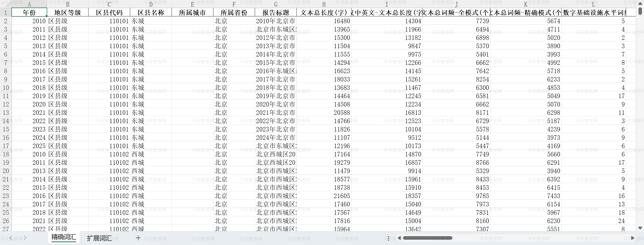
Task: Add a new worksheet with the plus button
Action: point(138,237)
